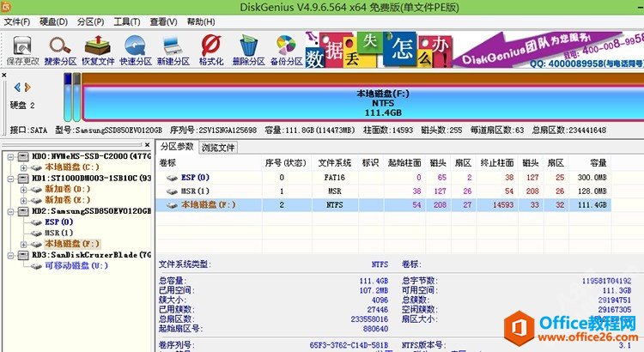Open the 硬盘(D) menu
Screen dimensions: 644x352
pyautogui.click(x=54, y=21)
